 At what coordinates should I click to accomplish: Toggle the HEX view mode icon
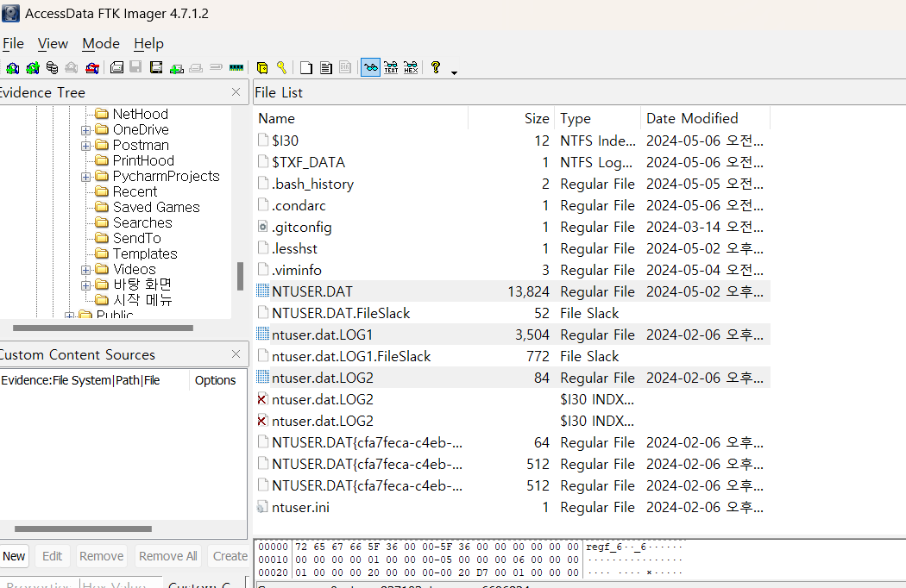pos(411,68)
